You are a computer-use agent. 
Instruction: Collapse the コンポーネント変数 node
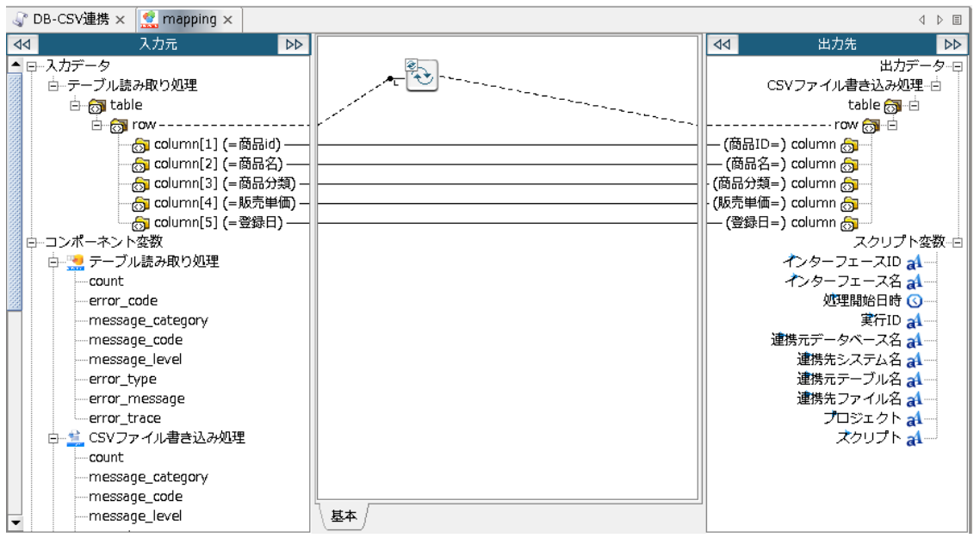tap(33, 243)
